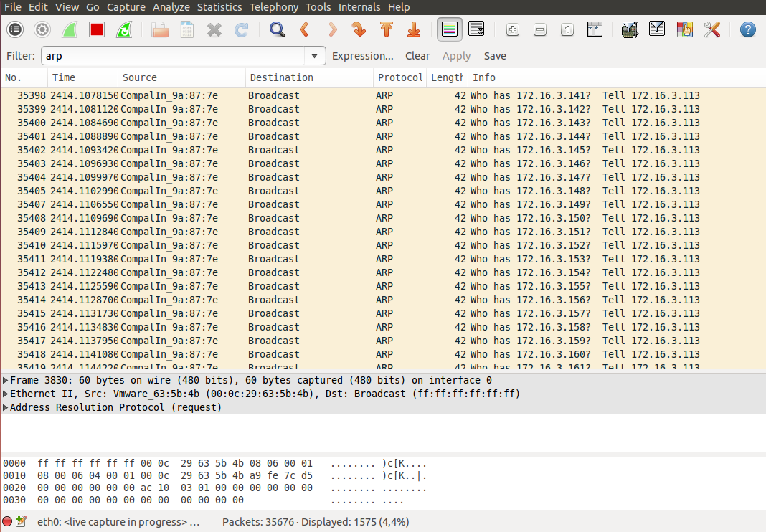Open the Analyze menu
This screenshot has width=766, height=532.
coord(172,7)
